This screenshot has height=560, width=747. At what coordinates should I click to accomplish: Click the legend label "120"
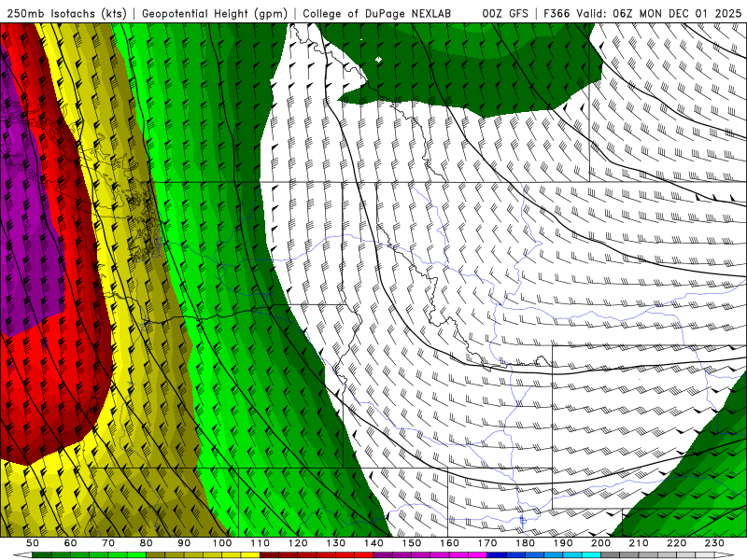point(298,543)
